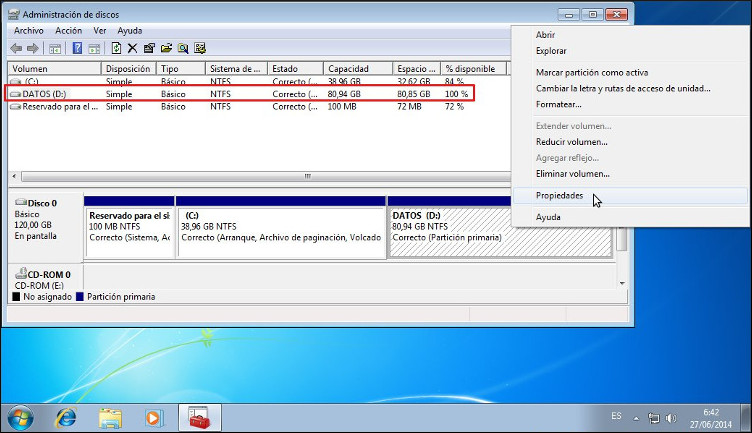This screenshot has width=752, height=433.
Task: Click the red toolbox taskbar icon
Action: pos(200,418)
